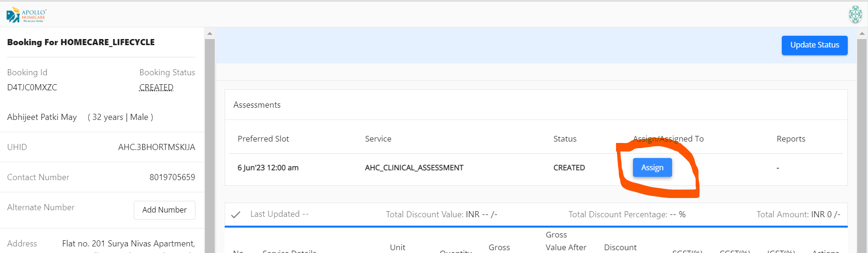Screen dimensions: 868x253
Task: Click Total Amount: INR 0 /- text
Action: pyautogui.click(x=798, y=214)
